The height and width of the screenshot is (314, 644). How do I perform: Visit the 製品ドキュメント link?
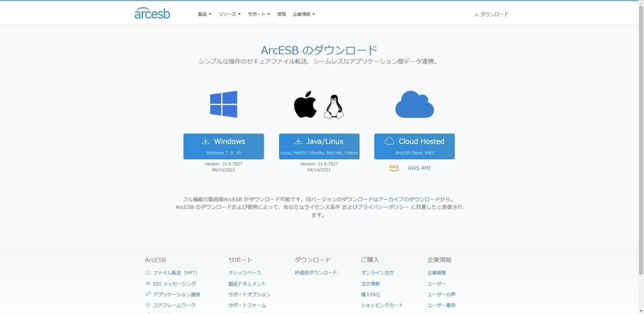[247, 283]
